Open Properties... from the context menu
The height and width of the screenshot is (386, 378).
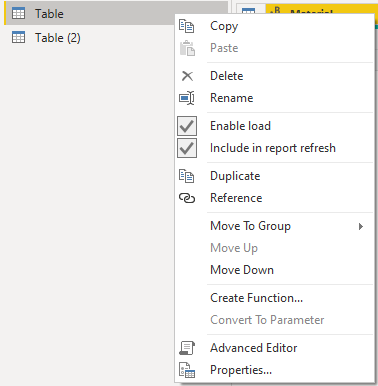(x=275, y=370)
